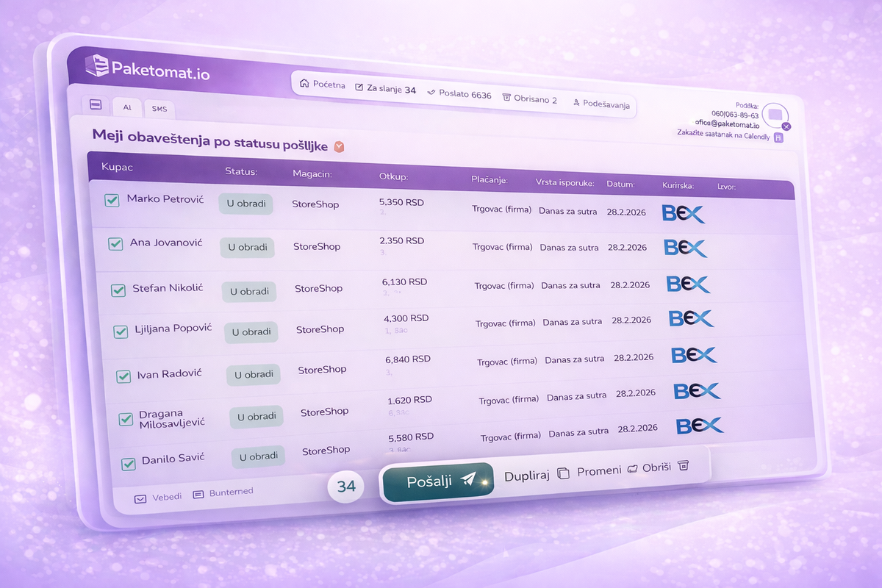
Task: Click the Dupliraj duplicate action
Action: 537,475
